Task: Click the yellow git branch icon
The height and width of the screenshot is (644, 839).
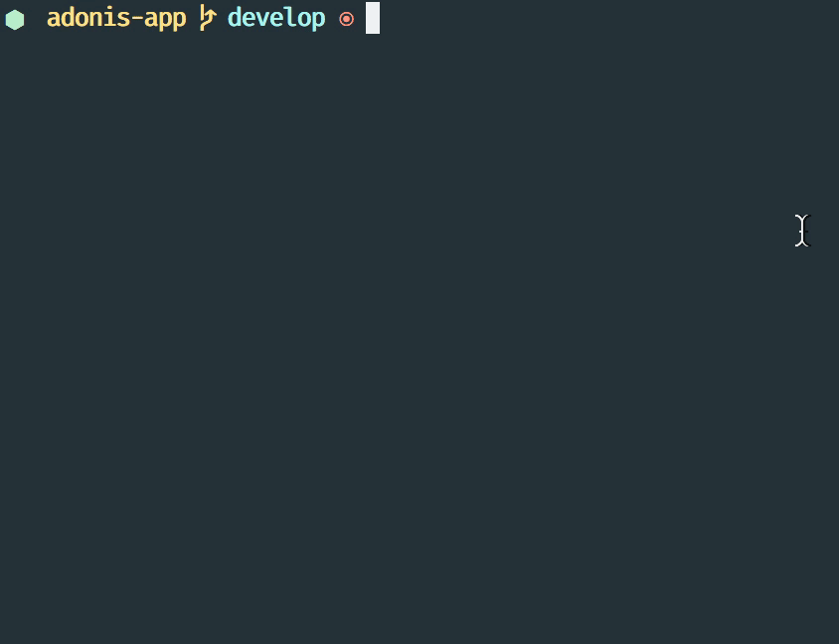Action: (207, 18)
